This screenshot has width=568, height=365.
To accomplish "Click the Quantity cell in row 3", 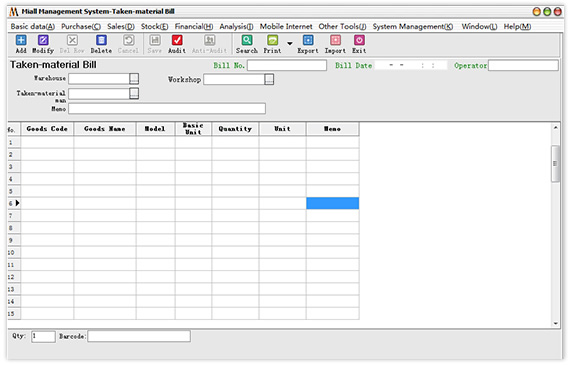I will [x=235, y=167].
